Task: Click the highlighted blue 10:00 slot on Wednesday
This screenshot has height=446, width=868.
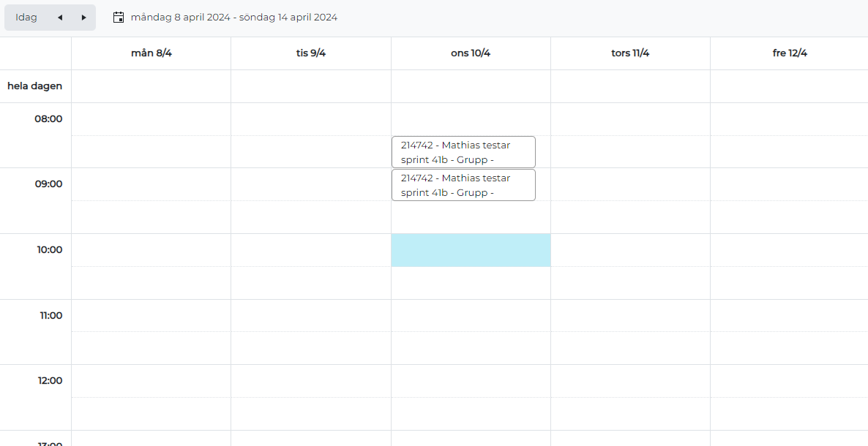Action: click(471, 250)
